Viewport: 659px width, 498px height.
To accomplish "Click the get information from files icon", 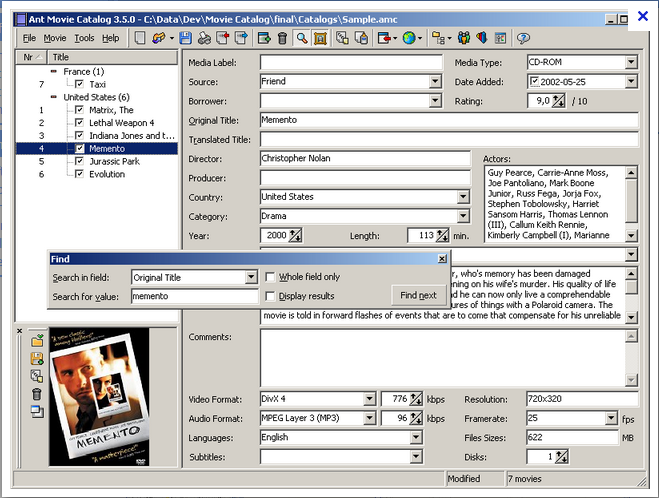I will point(384,38).
